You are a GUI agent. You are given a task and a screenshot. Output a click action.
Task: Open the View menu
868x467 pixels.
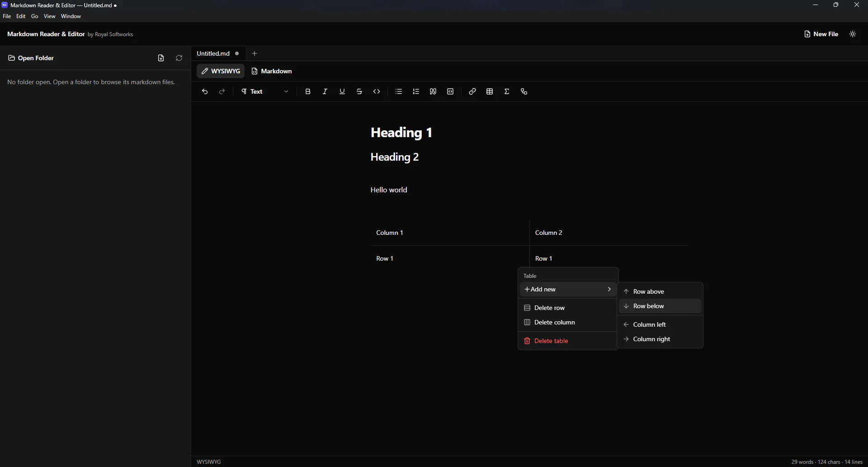click(x=50, y=16)
